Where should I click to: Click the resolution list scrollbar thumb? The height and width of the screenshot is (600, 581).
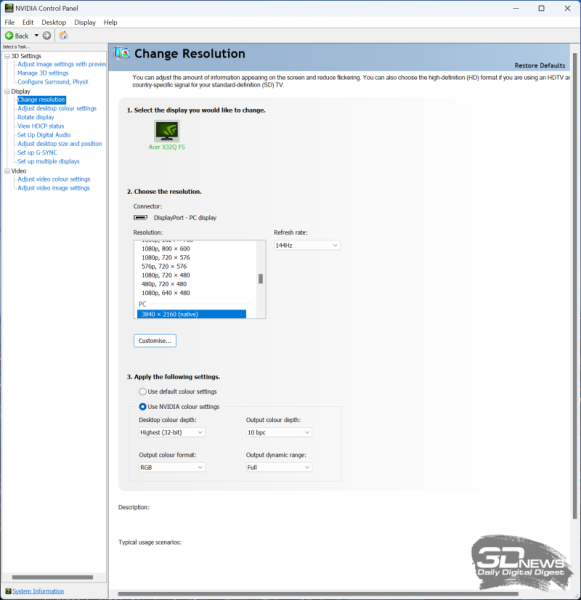click(x=261, y=279)
